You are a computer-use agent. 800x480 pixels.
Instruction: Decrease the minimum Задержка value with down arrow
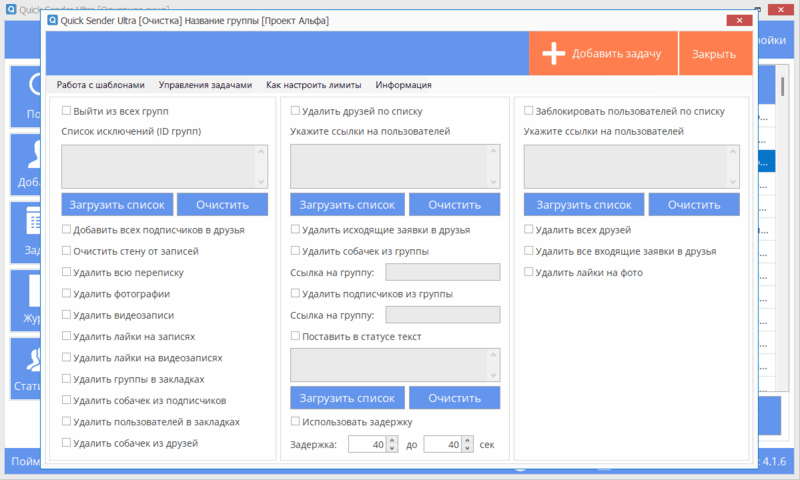[392, 448]
